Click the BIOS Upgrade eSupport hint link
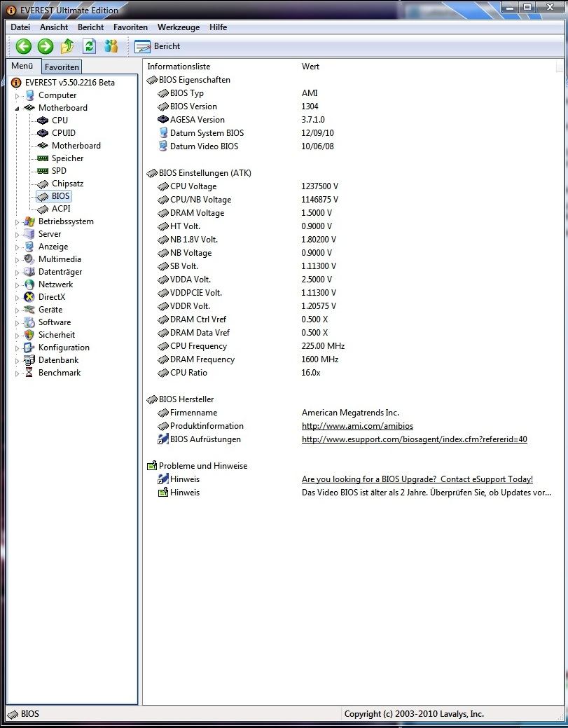This screenshot has height=728, width=568. (x=417, y=479)
